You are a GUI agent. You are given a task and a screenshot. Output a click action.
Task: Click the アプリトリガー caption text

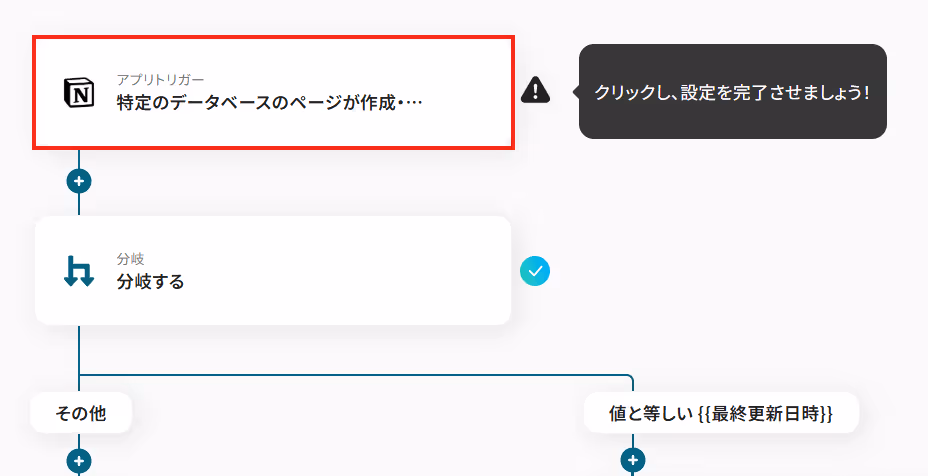160,79
